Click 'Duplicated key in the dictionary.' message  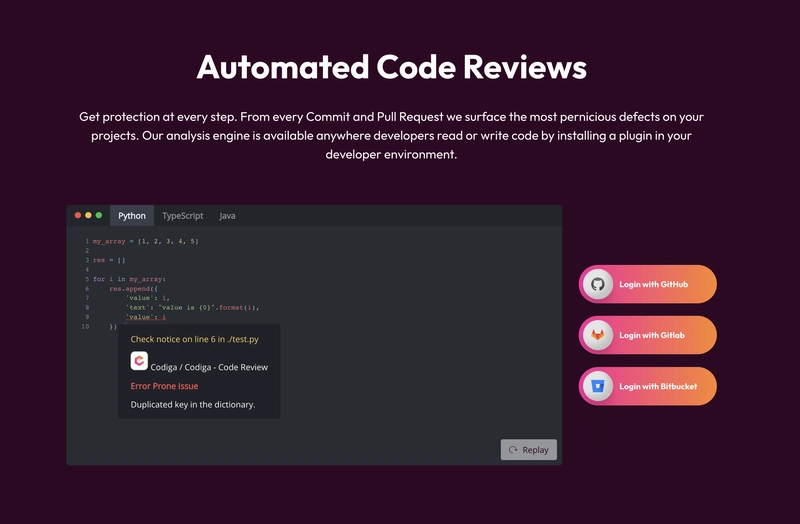click(193, 405)
